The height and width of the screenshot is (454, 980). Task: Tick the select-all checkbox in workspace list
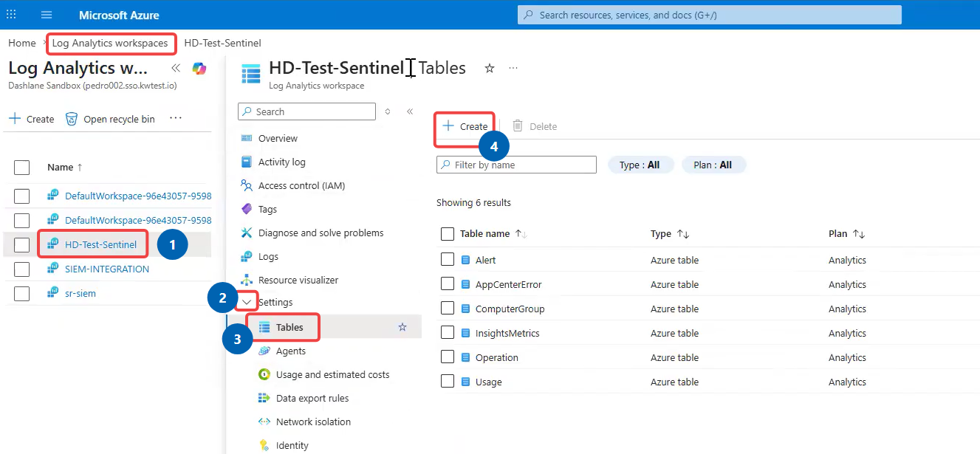point(22,168)
